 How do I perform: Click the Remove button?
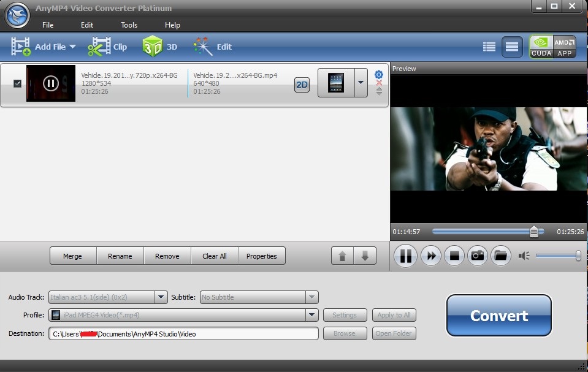click(x=167, y=256)
